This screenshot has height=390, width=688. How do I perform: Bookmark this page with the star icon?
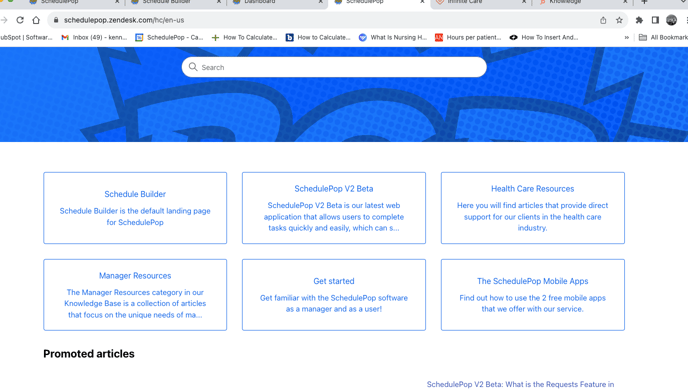coord(619,20)
